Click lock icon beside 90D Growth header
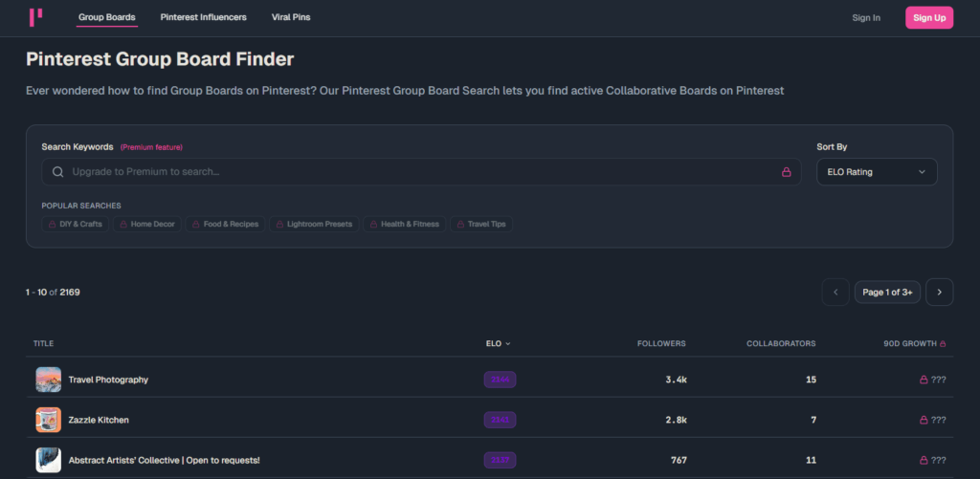Screen dimensions: 980x479 pyautogui.click(x=943, y=343)
